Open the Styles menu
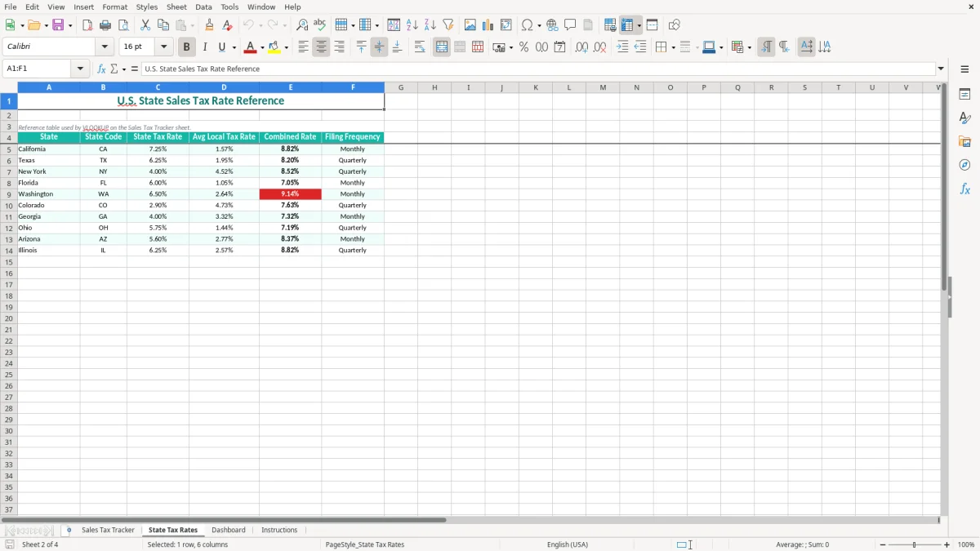This screenshot has height=551, width=980. 147,7
